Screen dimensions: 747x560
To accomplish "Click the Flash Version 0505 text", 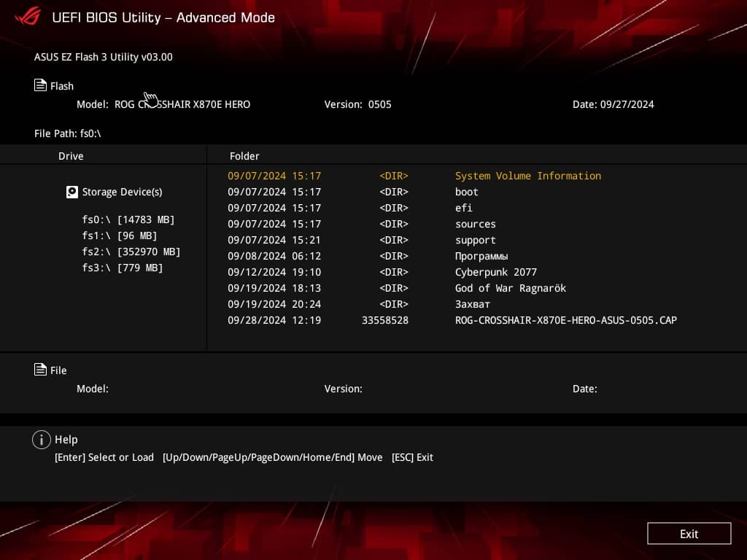I will tap(357, 104).
